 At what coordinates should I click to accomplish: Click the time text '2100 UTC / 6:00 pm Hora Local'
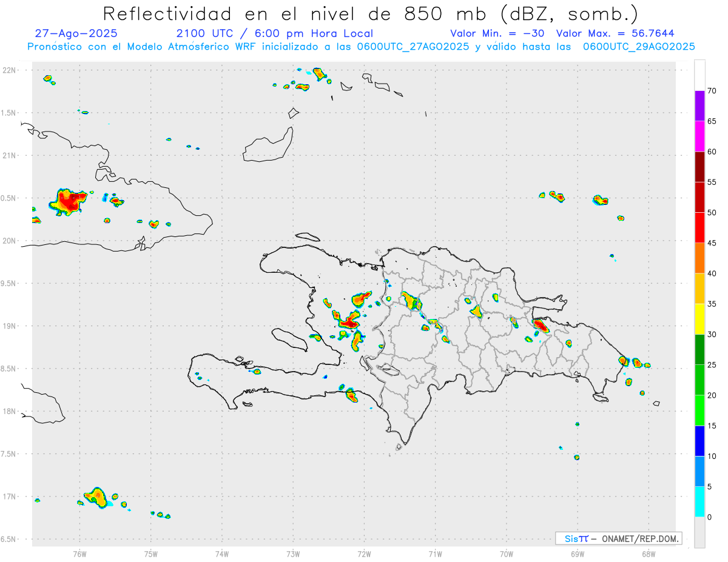click(275, 33)
